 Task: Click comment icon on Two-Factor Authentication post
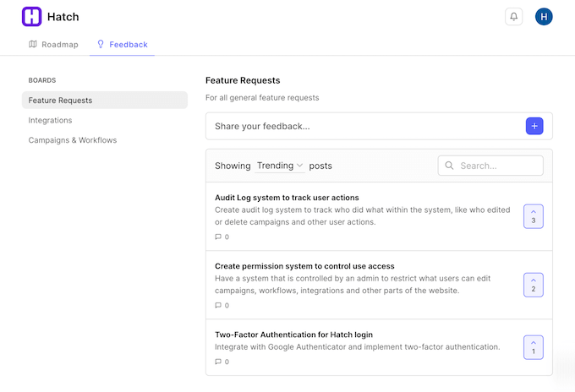(218, 362)
